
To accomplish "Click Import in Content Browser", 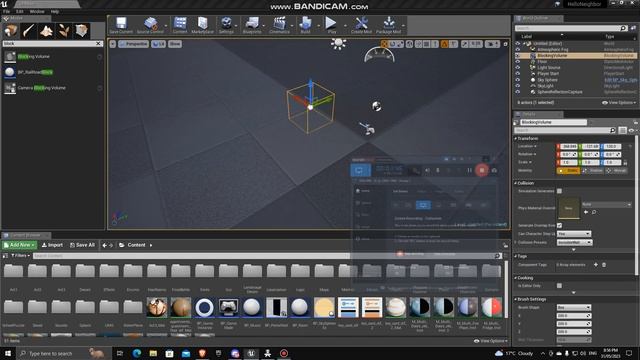I will [x=52, y=245].
